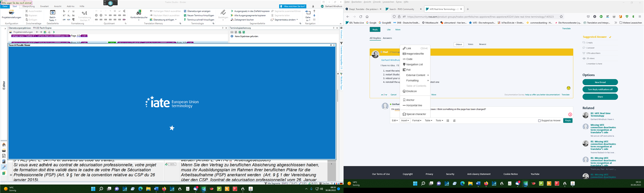Screen dimensions: 644x193
Task: Choose Poll from the Insert menu
Action: (415, 70)
